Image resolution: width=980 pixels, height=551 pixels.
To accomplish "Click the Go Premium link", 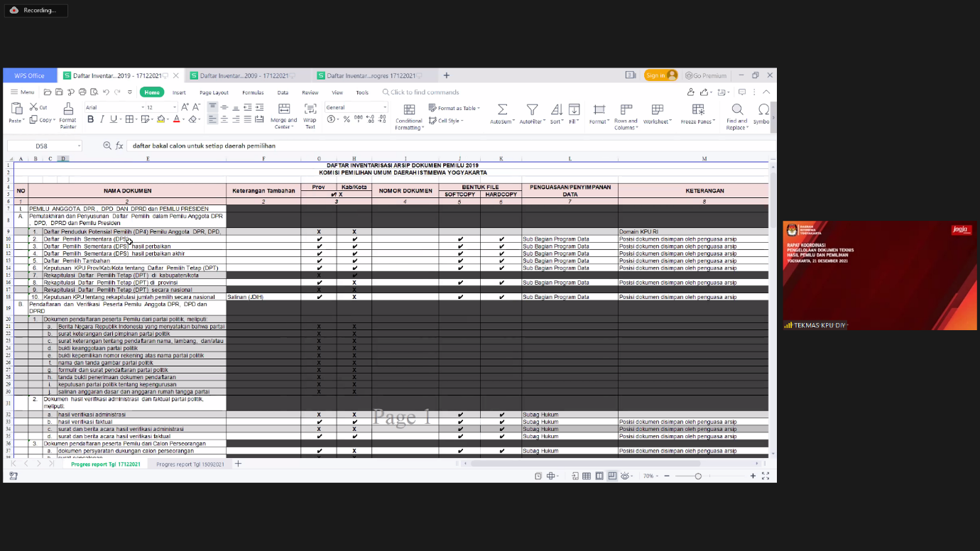I will 706,75.
